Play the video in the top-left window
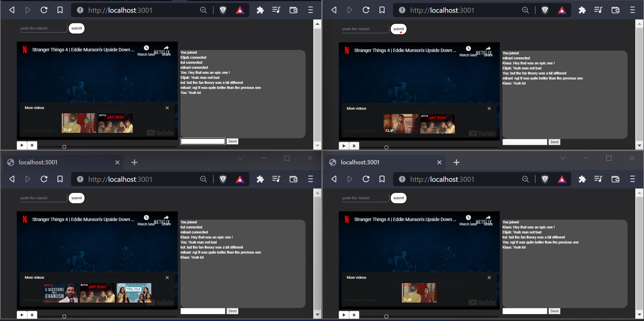 pos(22,146)
